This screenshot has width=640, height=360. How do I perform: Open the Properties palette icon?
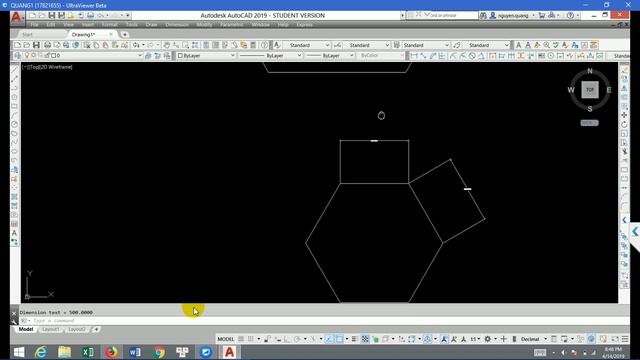[x=206, y=45]
